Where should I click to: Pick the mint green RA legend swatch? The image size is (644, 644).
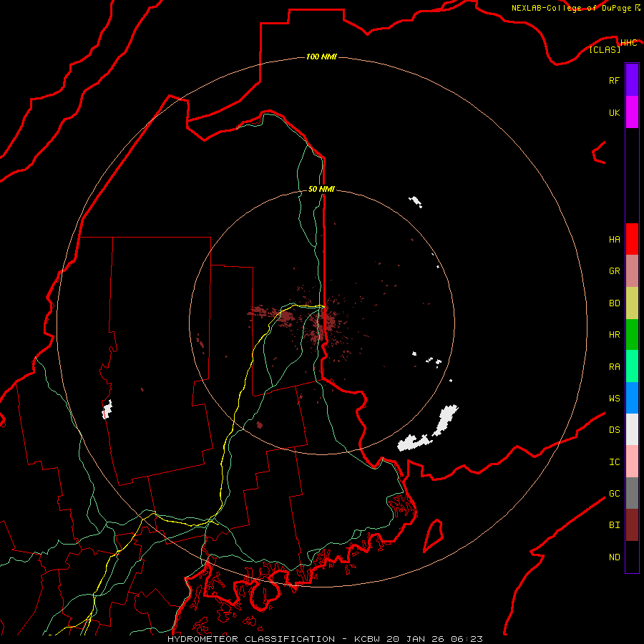(632, 366)
